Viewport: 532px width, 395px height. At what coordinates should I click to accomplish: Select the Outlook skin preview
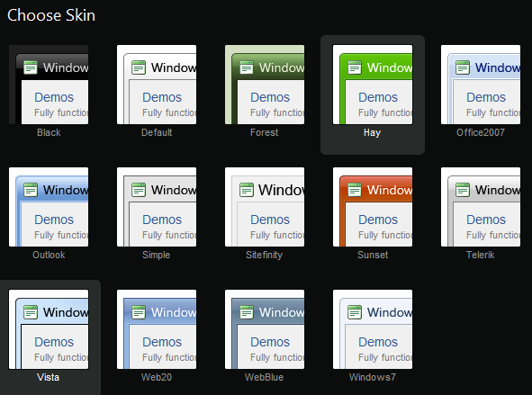49,207
